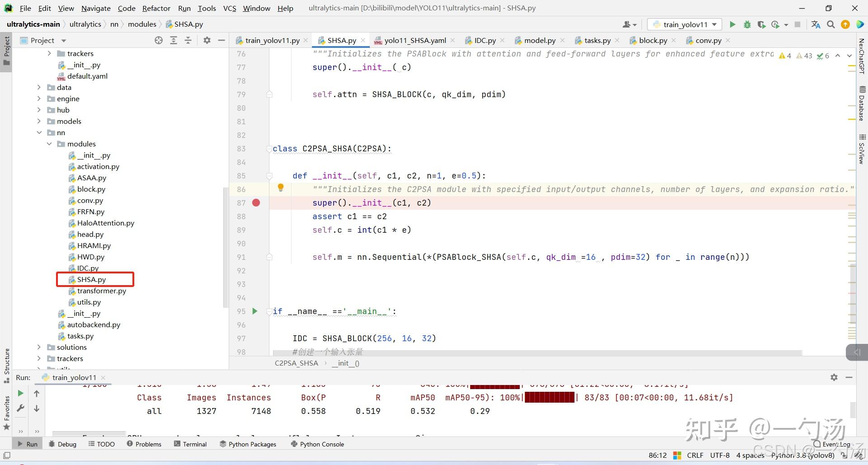The height and width of the screenshot is (465, 868).
Task: Start debugging with the bug icon
Action: (x=747, y=24)
